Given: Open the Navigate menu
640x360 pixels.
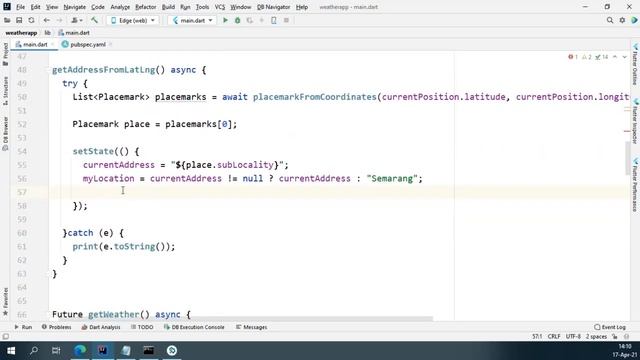Looking at the screenshot, I should [75, 7].
